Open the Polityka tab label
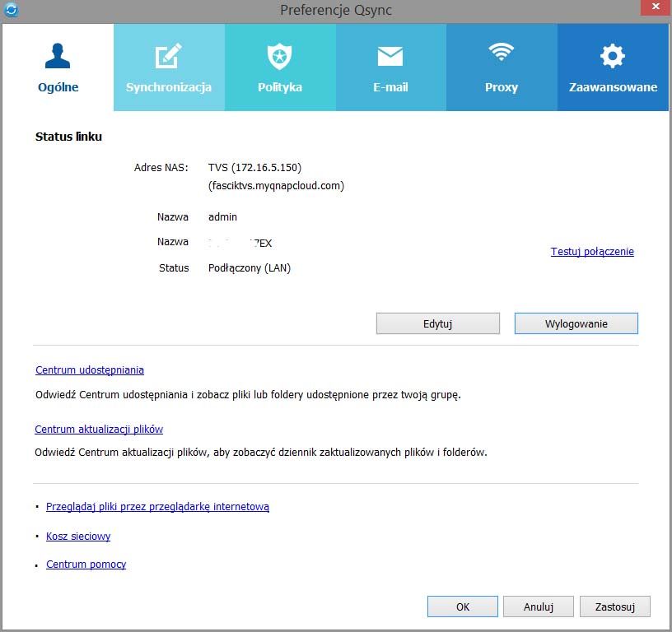The width and height of the screenshot is (672, 632). coord(280,87)
